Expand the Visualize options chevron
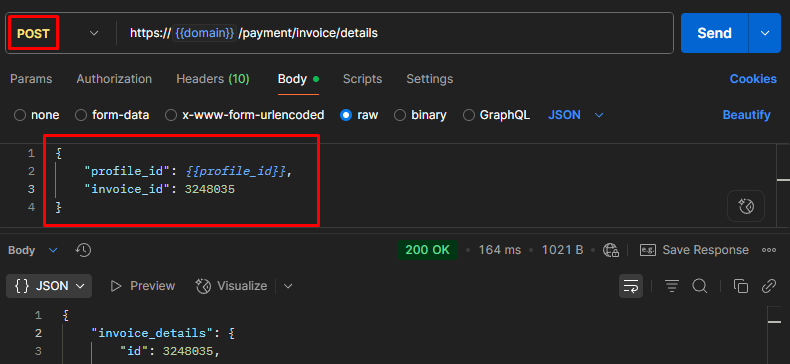 288,286
